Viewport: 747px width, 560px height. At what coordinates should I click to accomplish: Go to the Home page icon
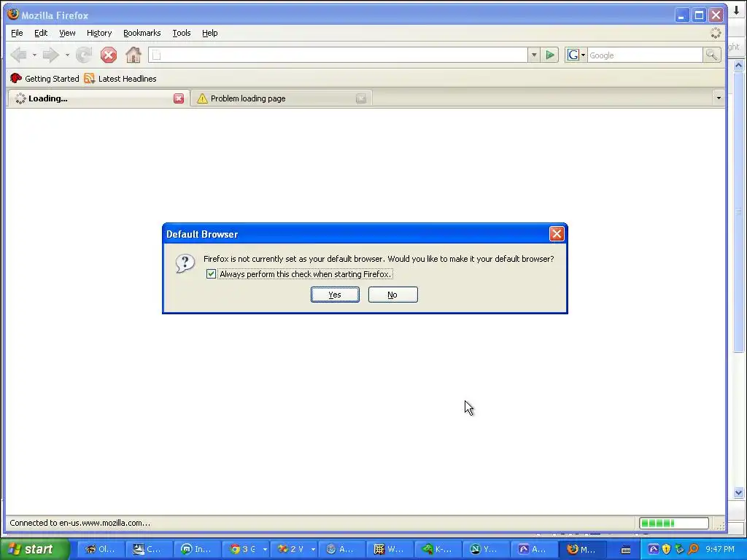coord(133,55)
